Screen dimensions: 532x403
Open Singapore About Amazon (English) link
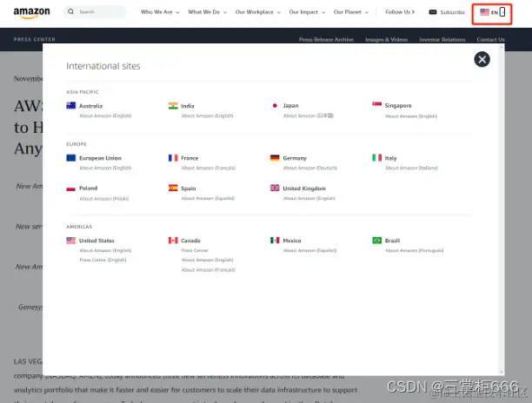411,116
